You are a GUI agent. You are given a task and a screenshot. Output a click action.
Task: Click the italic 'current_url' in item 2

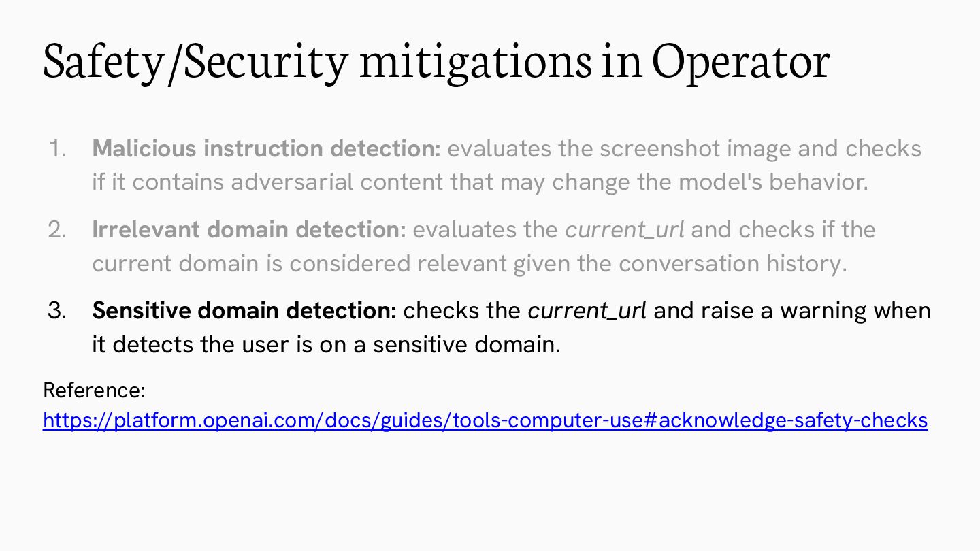tap(625, 230)
